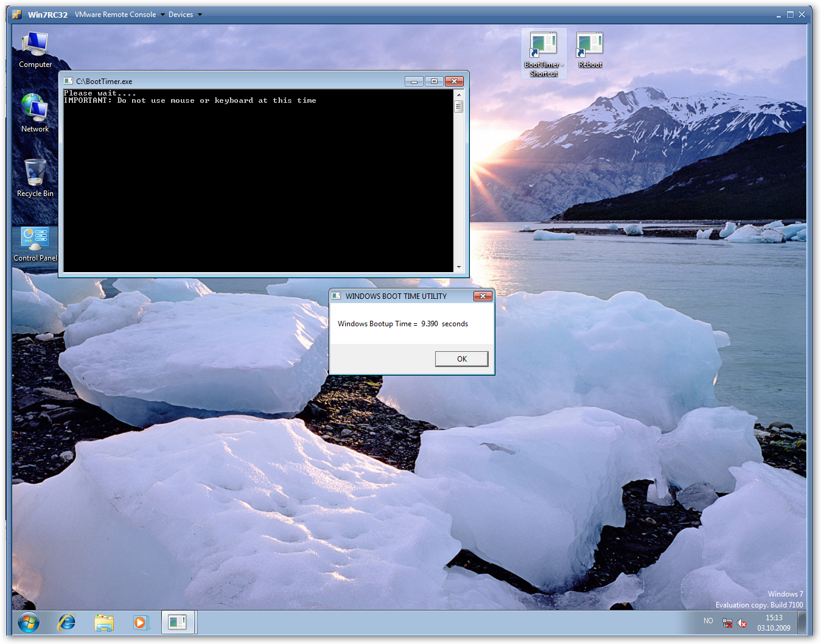Close the BootTimer.exe console window

(x=455, y=81)
